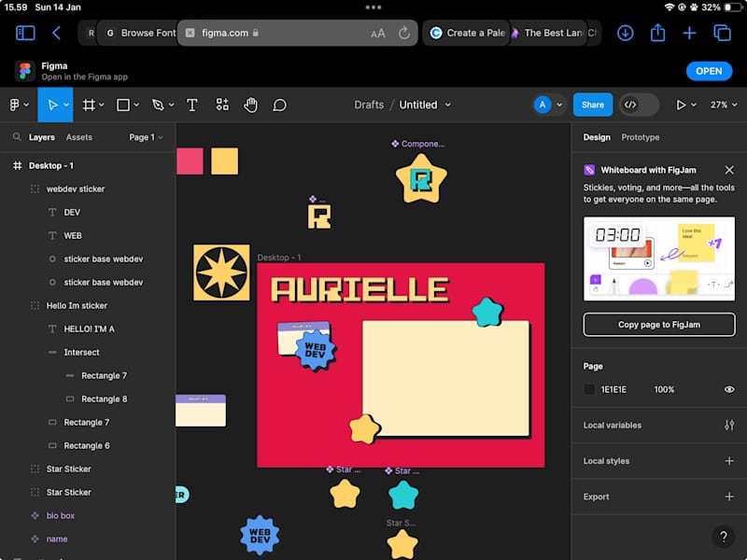
Task: Expand Frame tool options dropdown
Action: pyautogui.click(x=102, y=105)
